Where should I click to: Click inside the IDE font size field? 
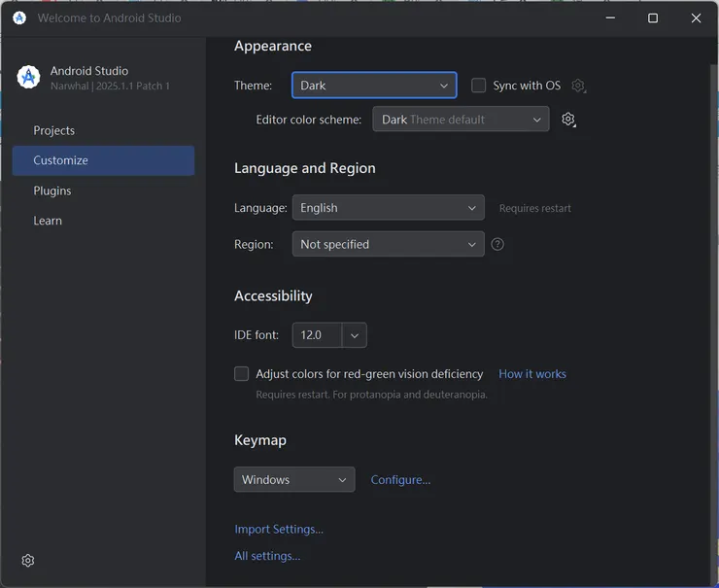[316, 335]
